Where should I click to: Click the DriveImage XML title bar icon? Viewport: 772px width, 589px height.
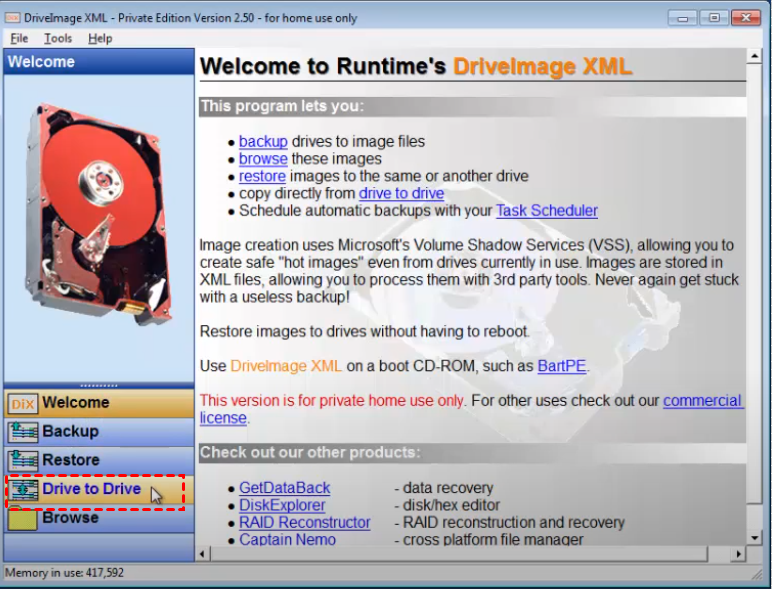12,17
